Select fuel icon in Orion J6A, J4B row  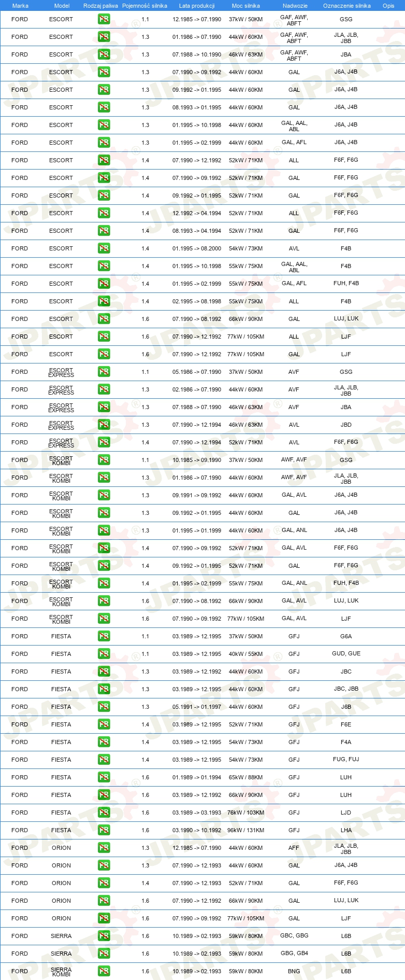click(x=104, y=865)
